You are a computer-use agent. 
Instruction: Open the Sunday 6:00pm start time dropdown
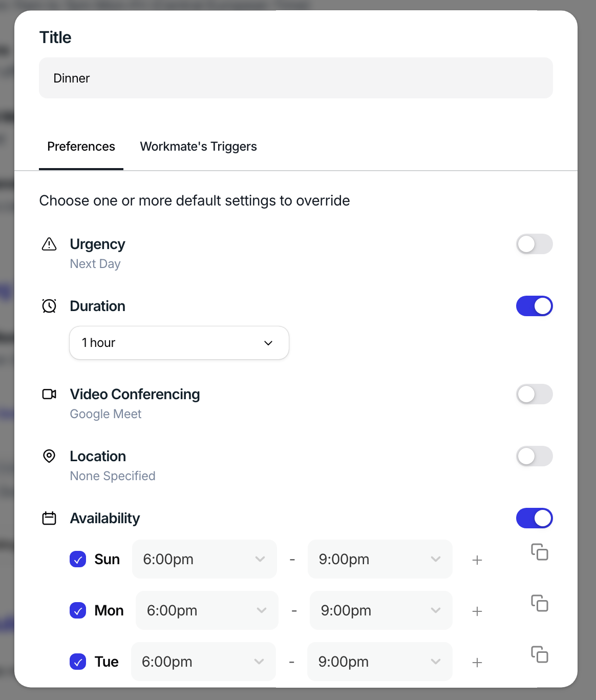pos(204,559)
